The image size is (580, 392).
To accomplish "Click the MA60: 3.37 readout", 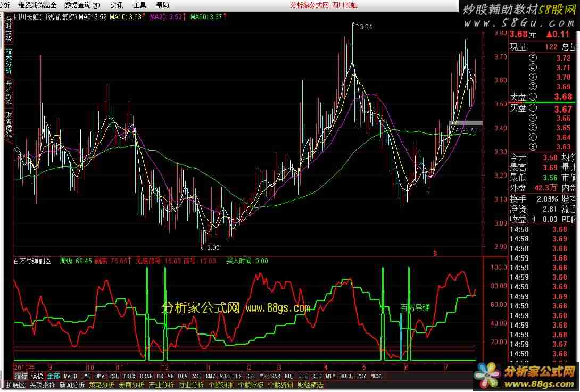I will pyautogui.click(x=206, y=16).
